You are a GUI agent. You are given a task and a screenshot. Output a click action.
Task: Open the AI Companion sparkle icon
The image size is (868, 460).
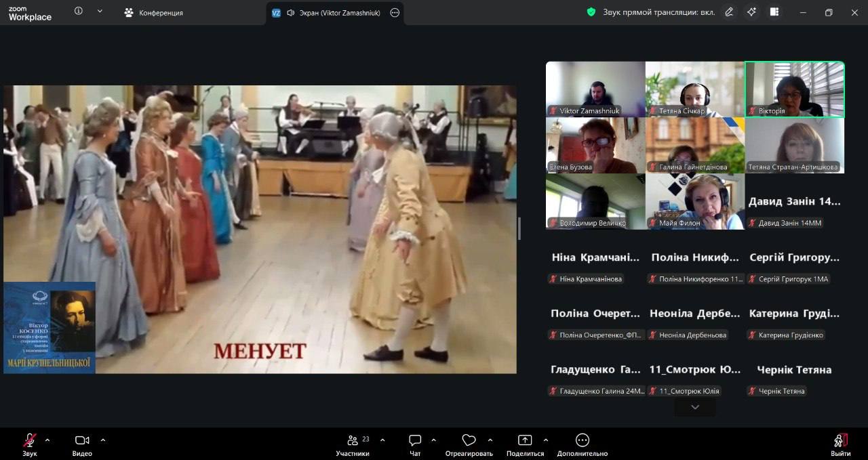pyautogui.click(x=751, y=12)
